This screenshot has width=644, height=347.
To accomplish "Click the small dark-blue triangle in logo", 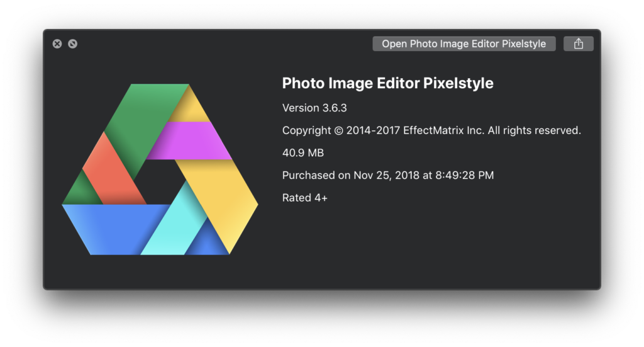I will [x=208, y=241].
